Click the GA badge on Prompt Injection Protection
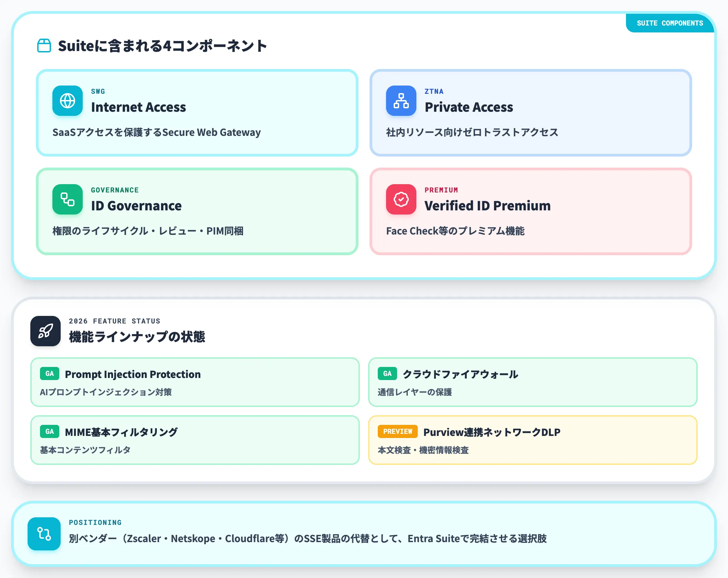Screen dimensions: 728x578 point(50,373)
